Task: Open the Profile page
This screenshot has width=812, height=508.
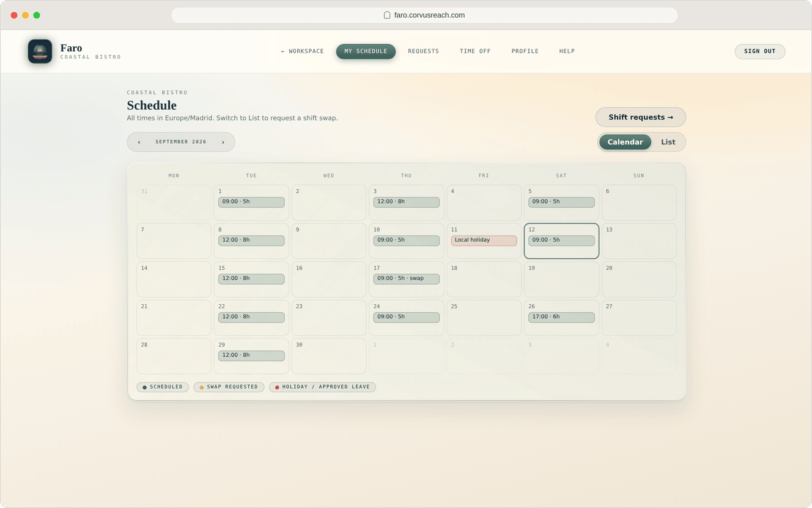Action: click(x=525, y=51)
